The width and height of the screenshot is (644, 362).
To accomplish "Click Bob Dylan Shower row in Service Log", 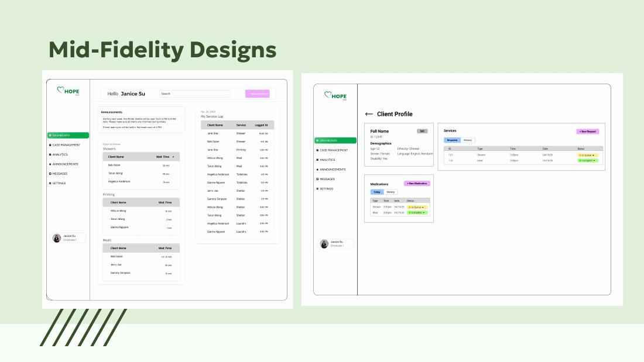I will (237, 142).
